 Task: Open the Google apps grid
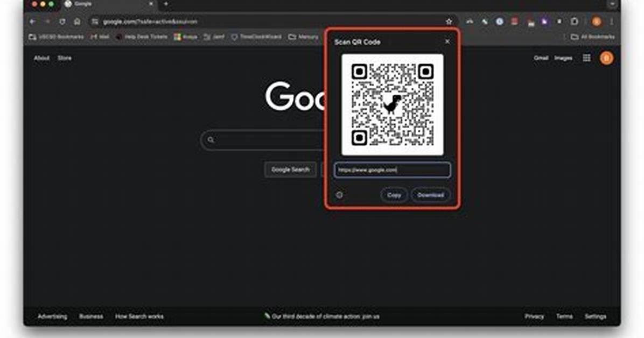(586, 58)
